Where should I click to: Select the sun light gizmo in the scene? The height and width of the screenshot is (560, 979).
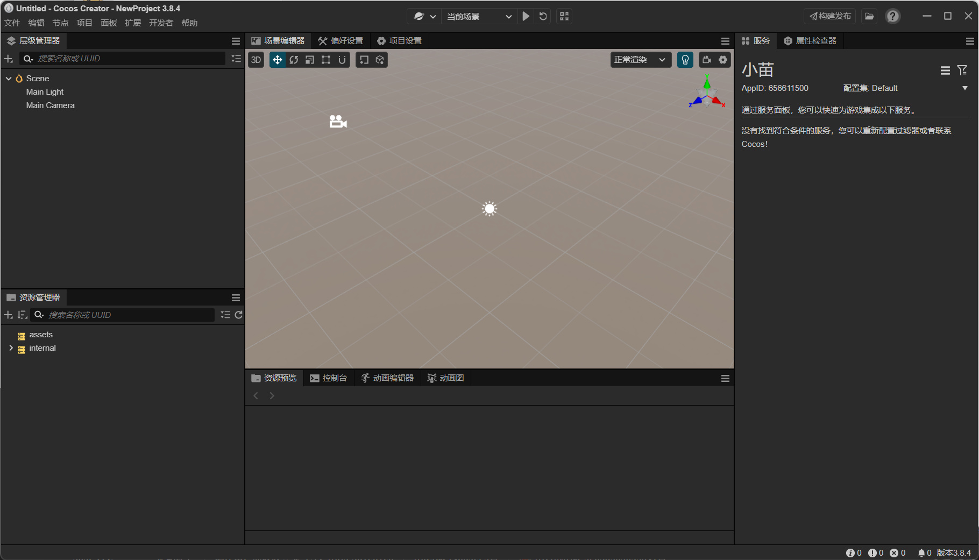[x=489, y=209]
